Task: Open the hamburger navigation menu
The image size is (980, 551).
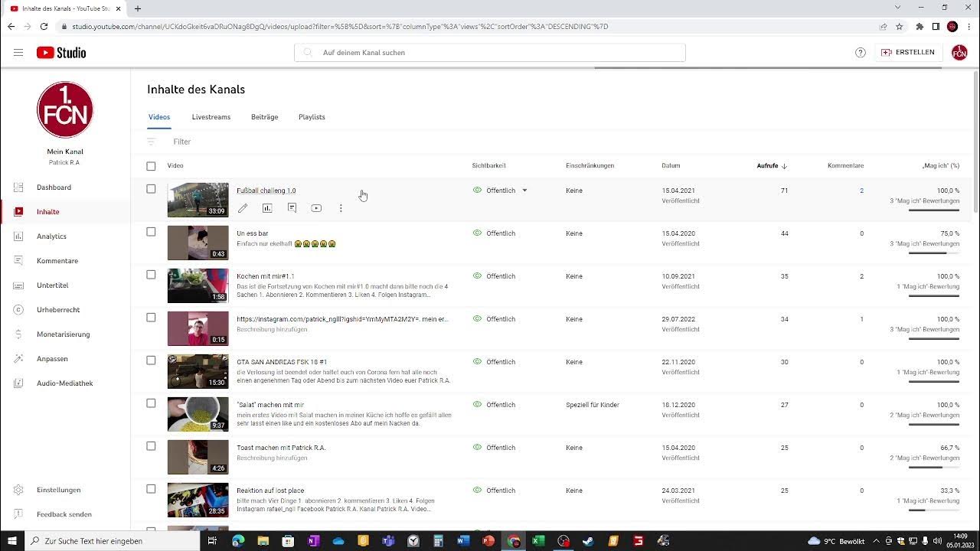Action: (18, 53)
